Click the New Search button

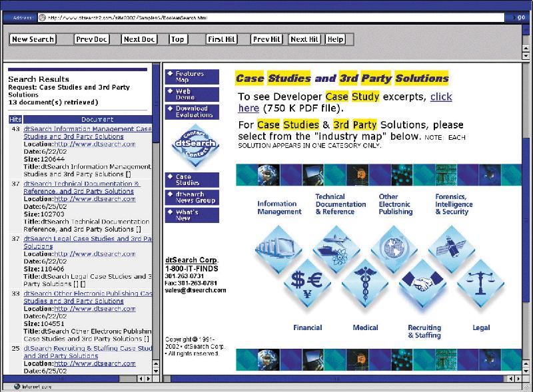point(33,39)
